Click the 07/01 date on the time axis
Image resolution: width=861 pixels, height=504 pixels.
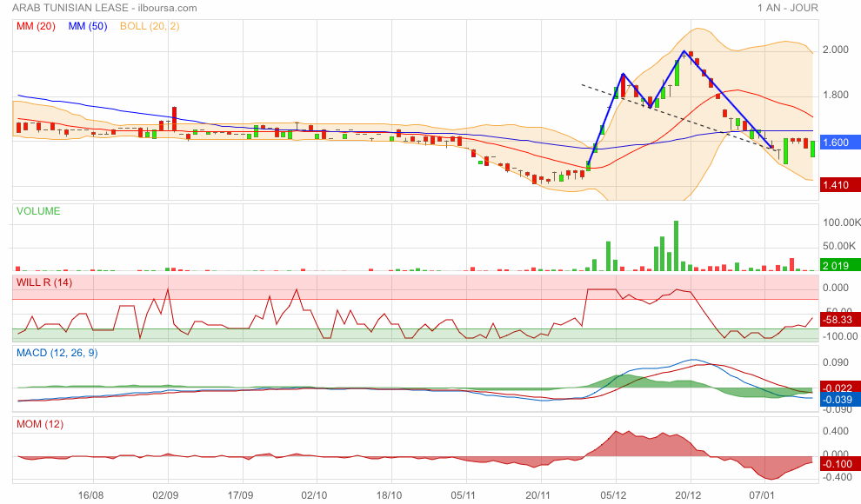[762, 495]
